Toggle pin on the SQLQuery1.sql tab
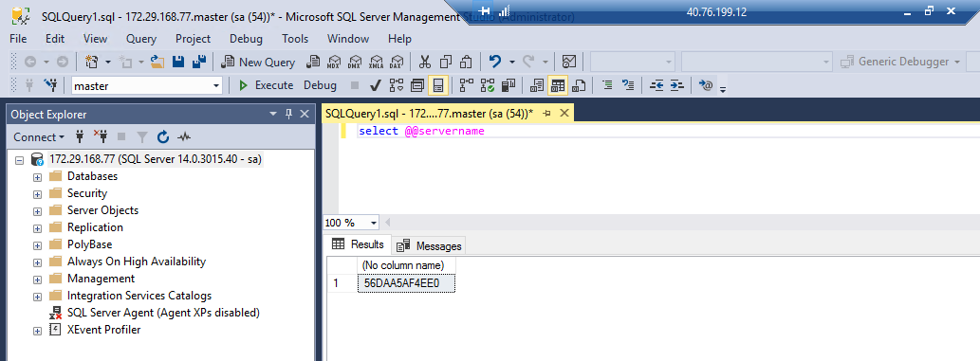Image resolution: width=980 pixels, height=361 pixels. click(546, 113)
